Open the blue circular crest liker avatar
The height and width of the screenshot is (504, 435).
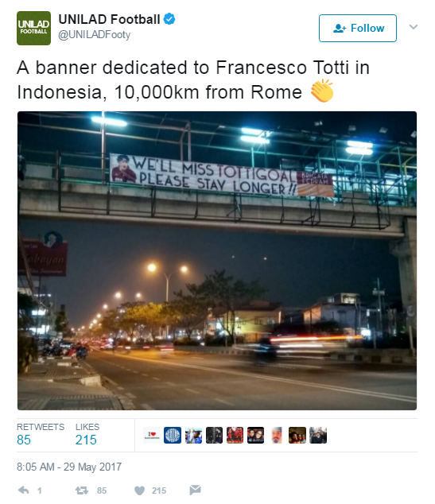173,435
